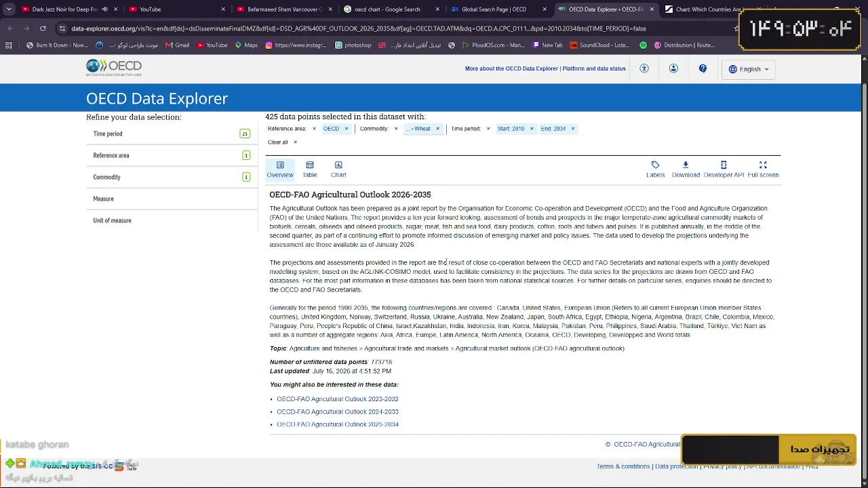Open the Chrome apps grid bookmark

point(9,45)
